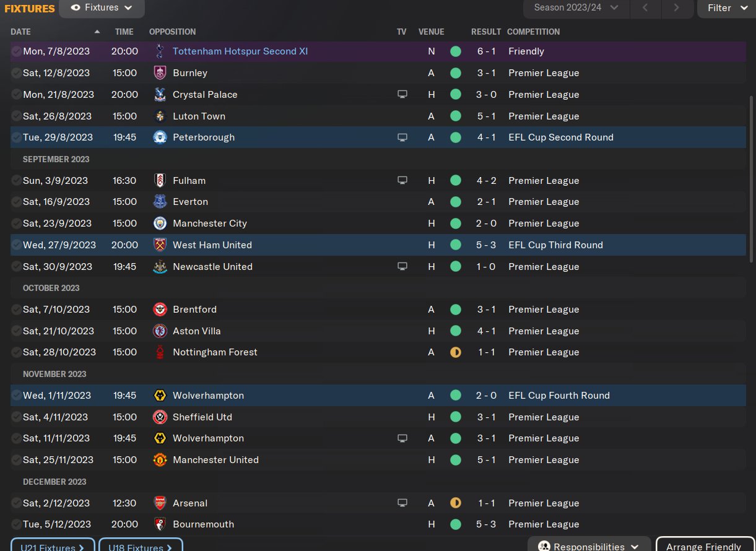Open the Filter dropdown
Viewport: 756px width, 551px height.
click(x=727, y=8)
